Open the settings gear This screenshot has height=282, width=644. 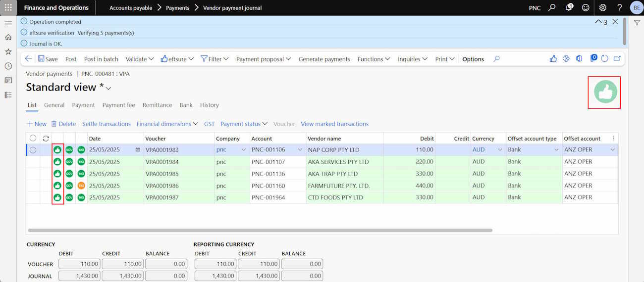point(603,7)
